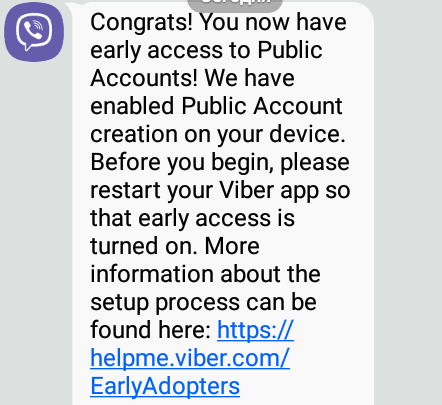Click the 'enabled Public Account' line
Viewport: 442px width, 405px height.
216,106
